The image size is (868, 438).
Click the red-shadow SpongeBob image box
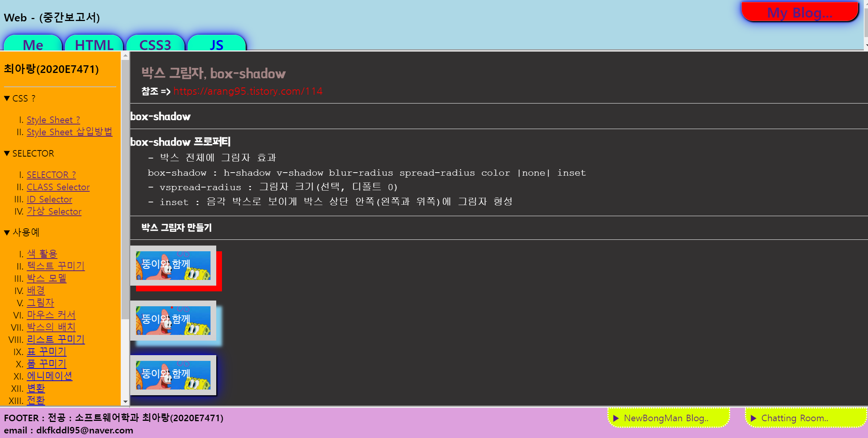(x=173, y=265)
